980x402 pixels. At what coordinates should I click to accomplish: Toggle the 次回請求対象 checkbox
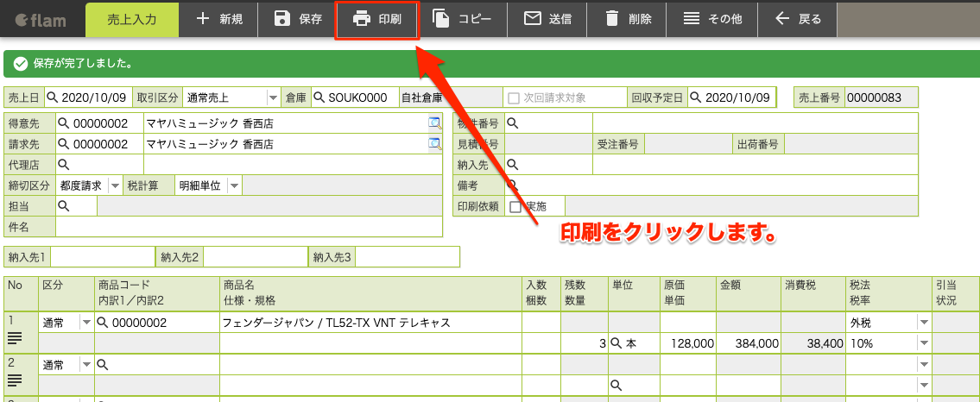[x=514, y=98]
